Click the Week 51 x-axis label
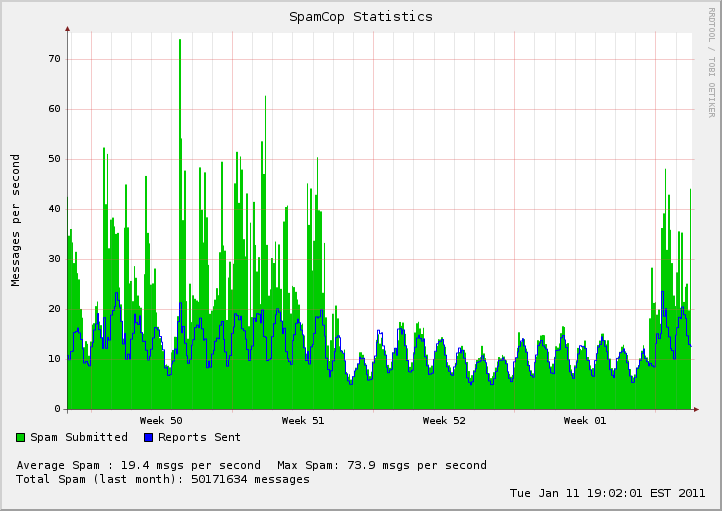The height and width of the screenshot is (511, 722). (x=303, y=421)
